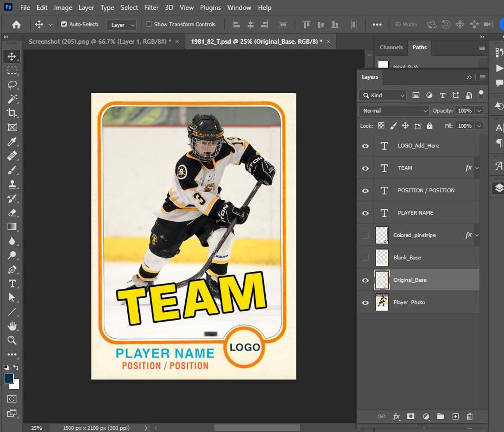Switch to the Channels tab
Image resolution: width=504 pixels, height=432 pixels.
coord(391,47)
